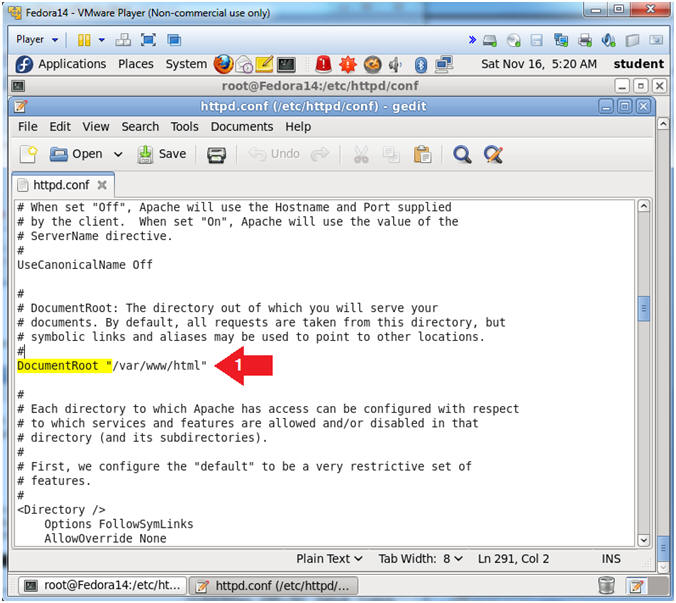The image size is (676, 603).
Task: Click Ln 291, Col 2 status text
Action: pos(513,559)
